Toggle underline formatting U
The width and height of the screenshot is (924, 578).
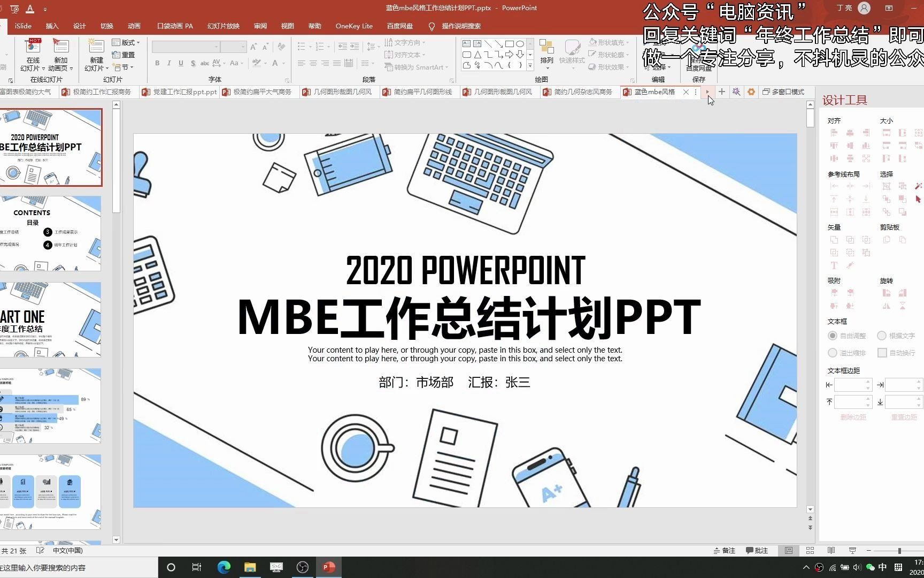[181, 63]
